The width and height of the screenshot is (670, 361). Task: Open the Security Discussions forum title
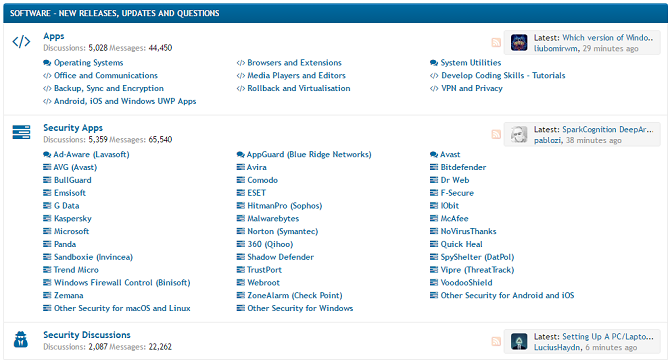point(87,335)
